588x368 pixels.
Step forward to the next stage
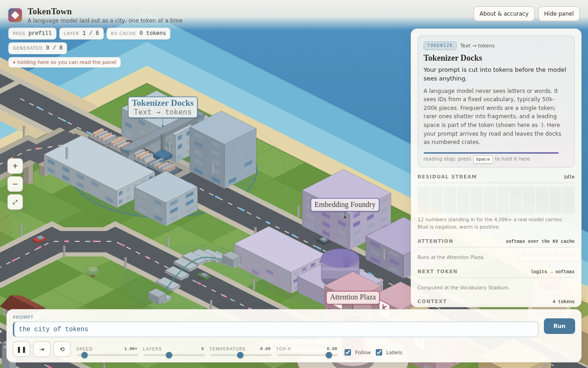click(42, 349)
